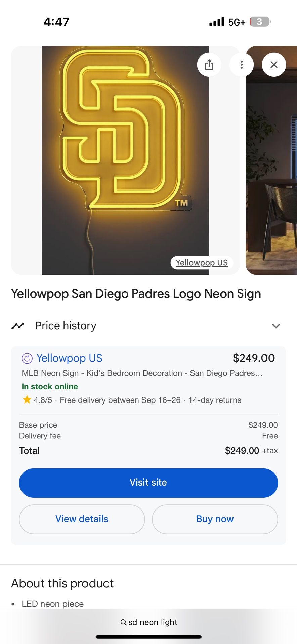This screenshot has width=297, height=644.
Task: Tap the View details button
Action: [82, 519]
